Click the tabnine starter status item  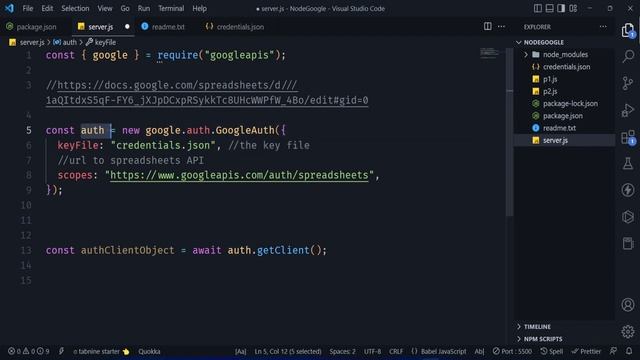coord(101,351)
